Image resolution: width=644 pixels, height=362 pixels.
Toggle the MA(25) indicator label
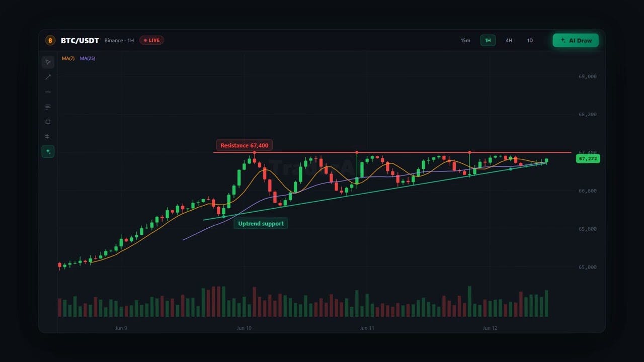pos(88,58)
